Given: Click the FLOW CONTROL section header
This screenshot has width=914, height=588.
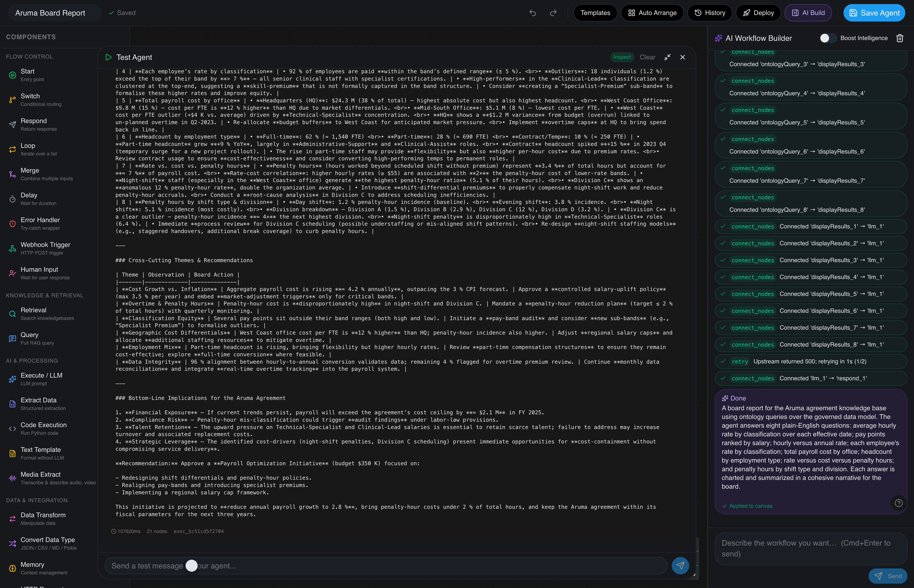Looking at the screenshot, I should click(29, 57).
